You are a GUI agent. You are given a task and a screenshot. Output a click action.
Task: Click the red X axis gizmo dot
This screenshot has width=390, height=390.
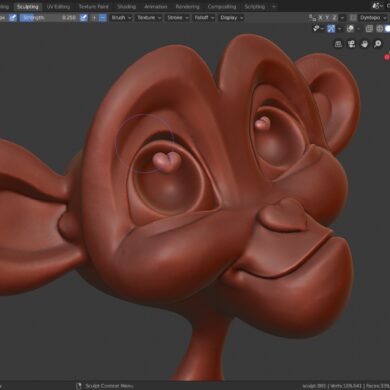pos(387,57)
